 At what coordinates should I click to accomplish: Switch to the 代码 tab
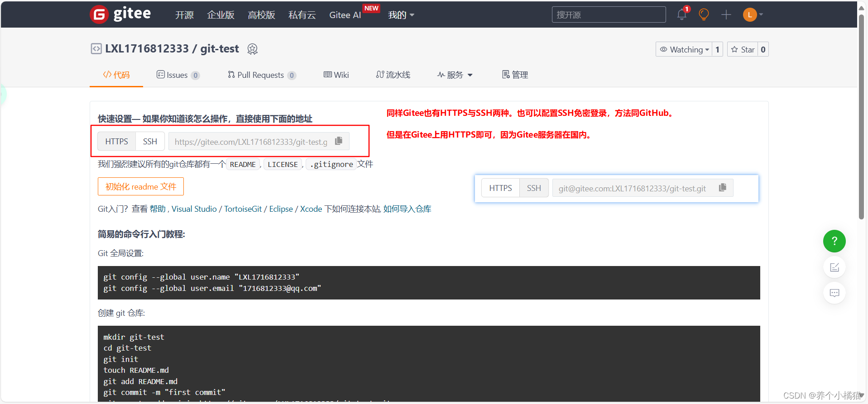click(x=116, y=75)
